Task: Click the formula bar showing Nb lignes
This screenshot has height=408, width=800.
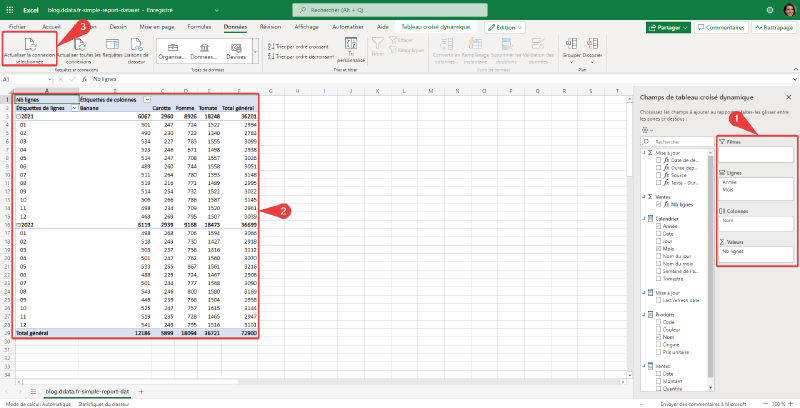Action: pyautogui.click(x=439, y=79)
